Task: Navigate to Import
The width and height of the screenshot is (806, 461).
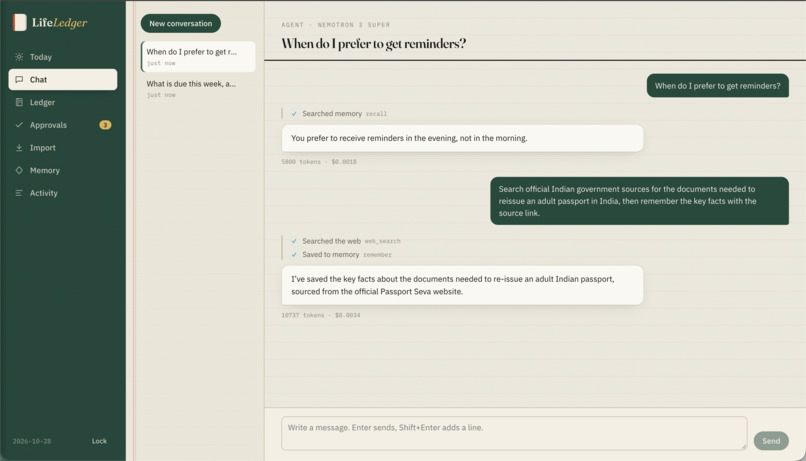Action: [x=63, y=147]
